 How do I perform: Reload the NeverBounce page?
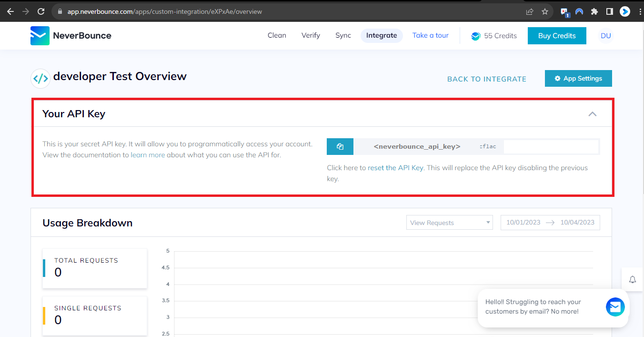41,11
